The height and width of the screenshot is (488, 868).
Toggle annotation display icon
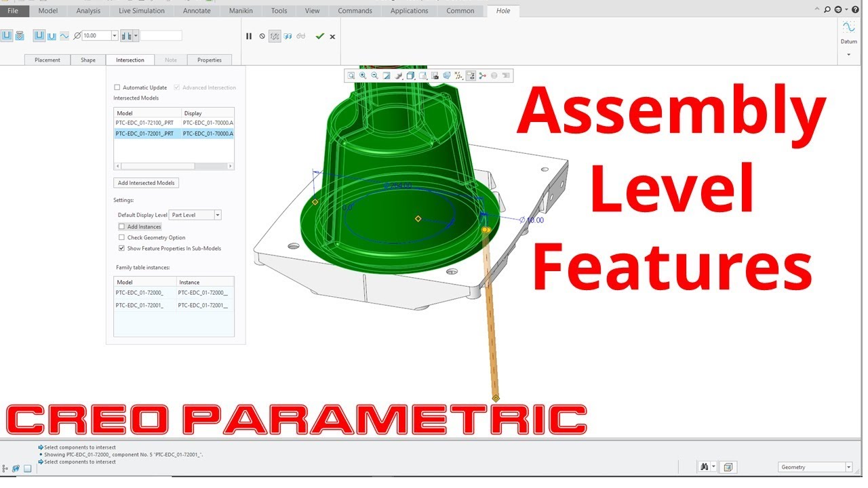(x=471, y=75)
